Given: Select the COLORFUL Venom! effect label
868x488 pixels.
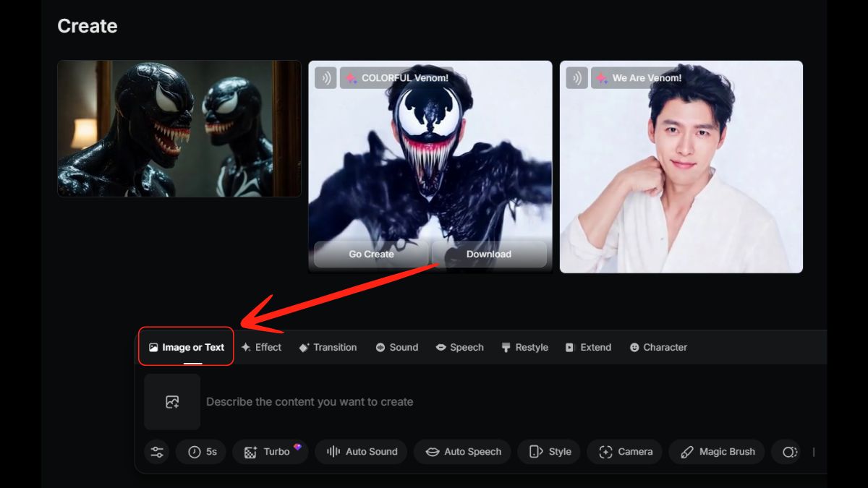Looking at the screenshot, I should pos(396,78).
